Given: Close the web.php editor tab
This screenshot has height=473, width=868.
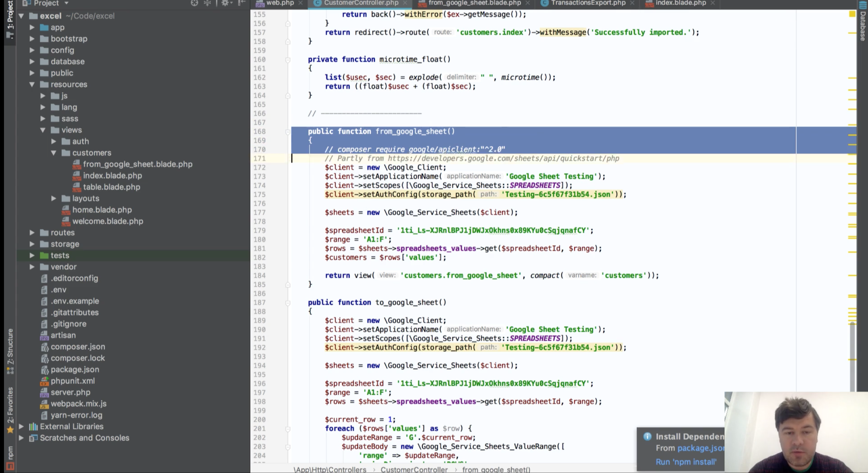Looking at the screenshot, I should (300, 3).
